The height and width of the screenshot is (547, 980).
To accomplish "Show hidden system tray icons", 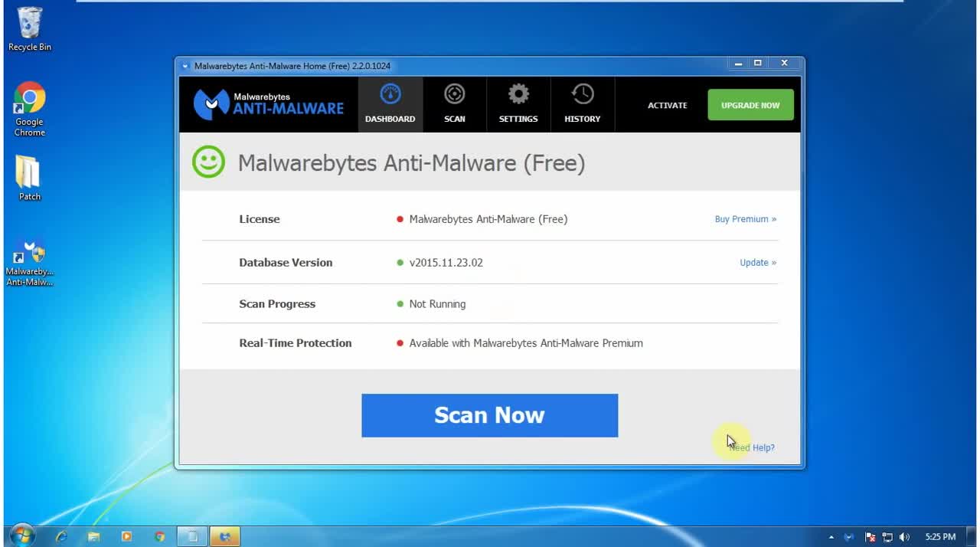I will 832,537.
